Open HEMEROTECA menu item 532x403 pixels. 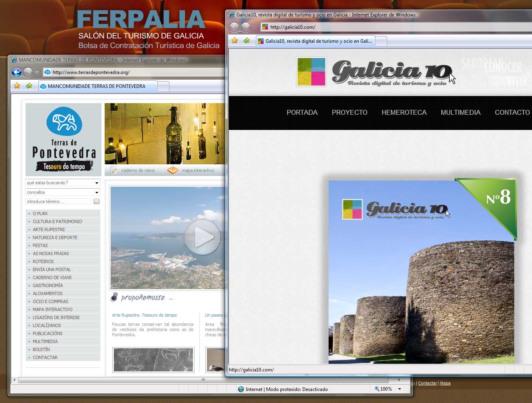[x=404, y=113]
